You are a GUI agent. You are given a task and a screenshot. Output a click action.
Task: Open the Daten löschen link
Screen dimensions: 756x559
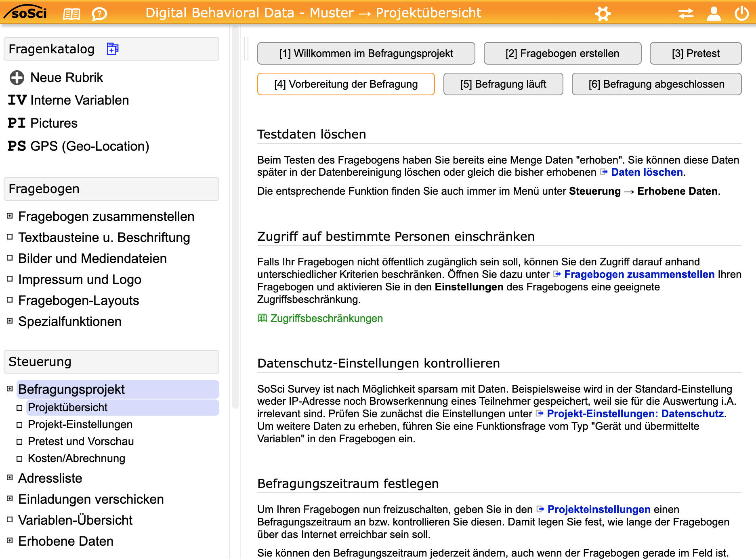click(647, 172)
